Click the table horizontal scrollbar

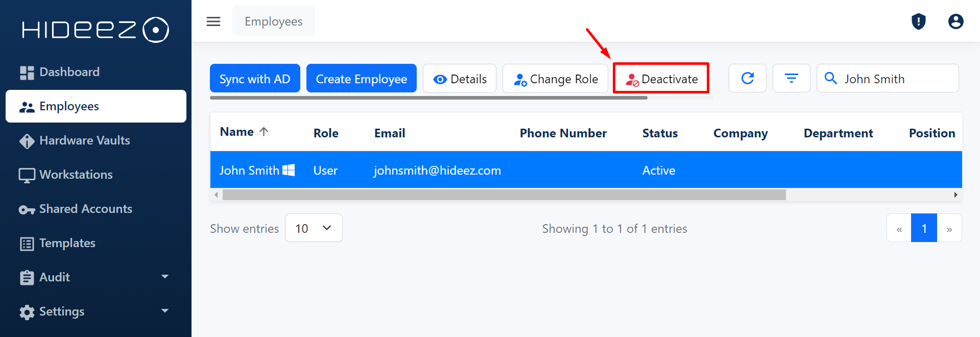point(504,195)
